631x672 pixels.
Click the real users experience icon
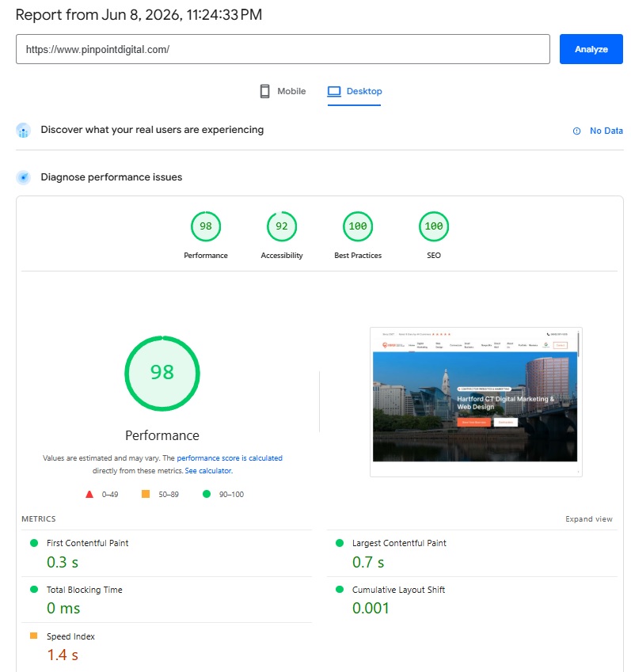24,131
